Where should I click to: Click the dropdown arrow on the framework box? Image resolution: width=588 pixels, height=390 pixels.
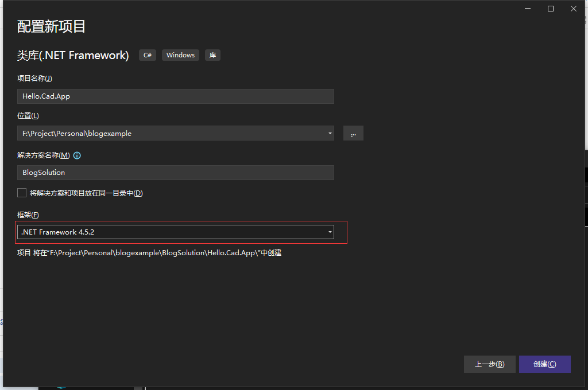(x=330, y=232)
